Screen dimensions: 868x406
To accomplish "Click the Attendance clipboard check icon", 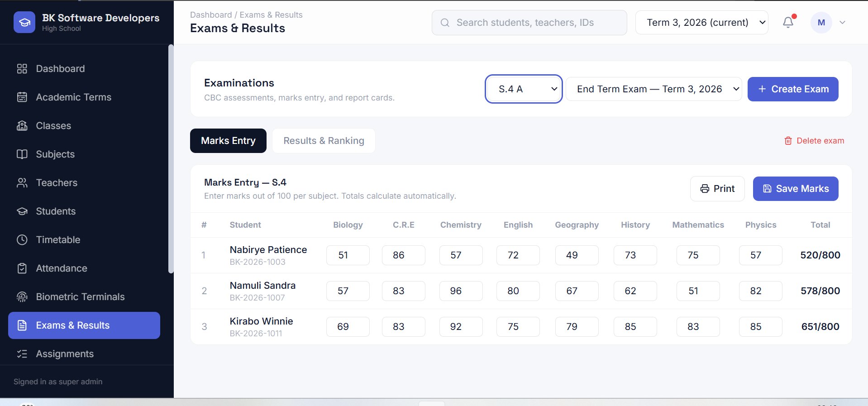I will [22, 268].
